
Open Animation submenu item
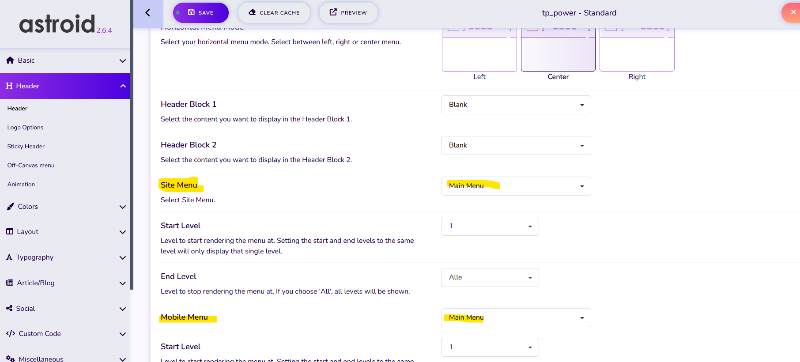point(21,184)
